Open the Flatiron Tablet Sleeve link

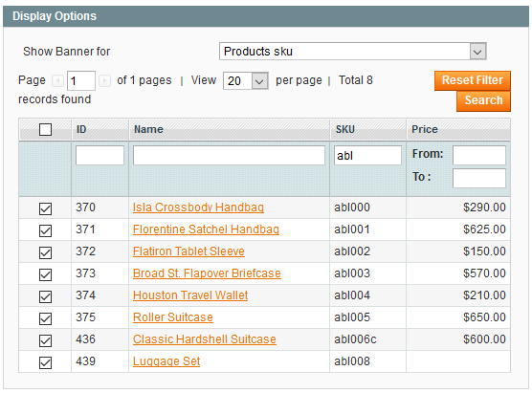188,251
